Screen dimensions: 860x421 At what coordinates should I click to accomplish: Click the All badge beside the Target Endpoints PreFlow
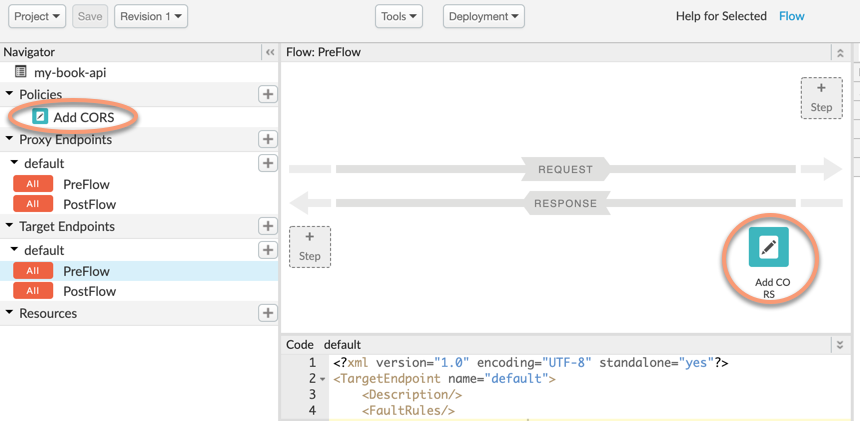pyautogui.click(x=33, y=271)
